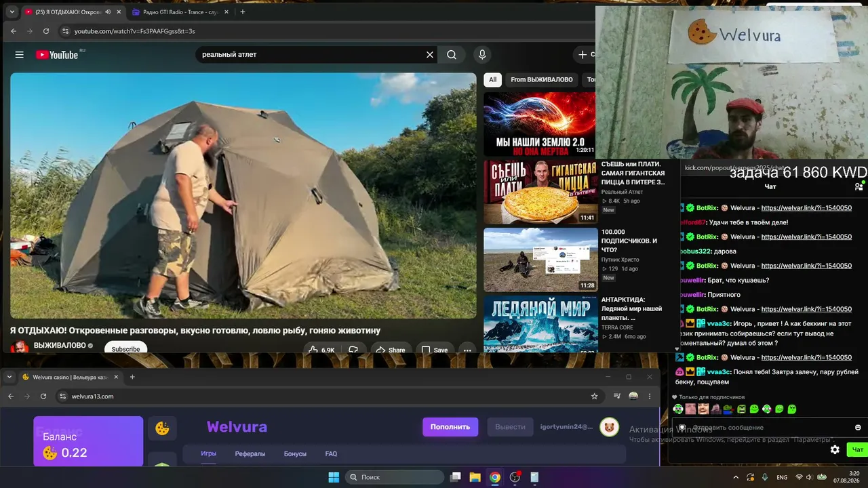Open 100.000 ПОДПИСЧИКОВ video thumbnail
Viewport: 868px width, 488px height.
[x=540, y=260]
